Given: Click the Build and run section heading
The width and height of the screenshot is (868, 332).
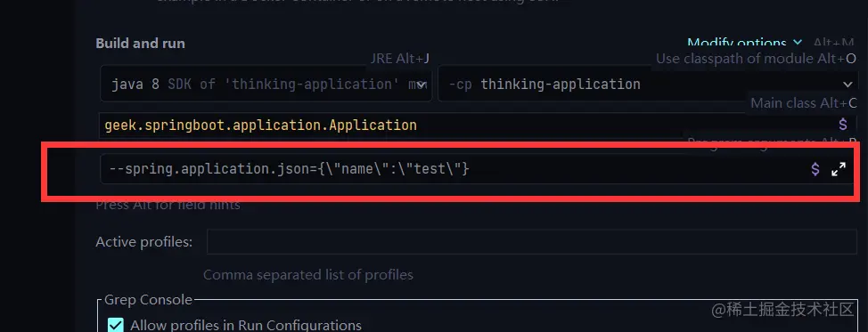Looking at the screenshot, I should tap(141, 43).
